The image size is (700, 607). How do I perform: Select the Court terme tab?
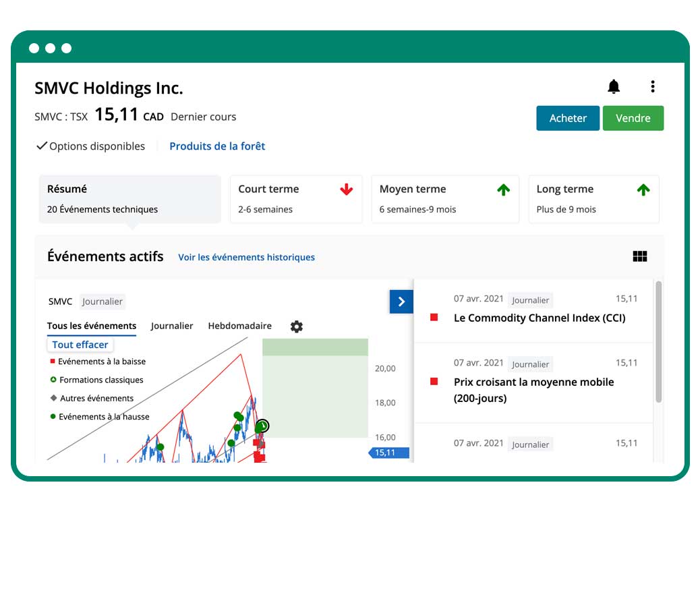pos(296,199)
